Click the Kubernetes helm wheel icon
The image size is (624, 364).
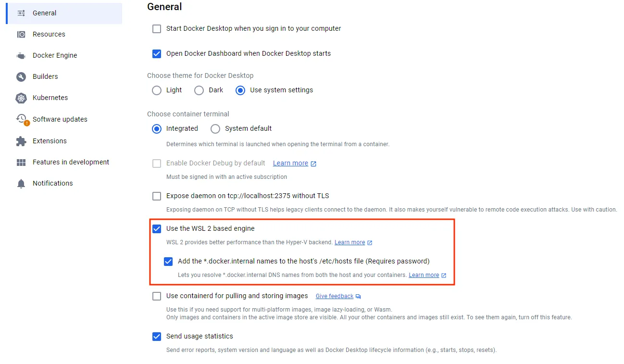pyautogui.click(x=21, y=98)
